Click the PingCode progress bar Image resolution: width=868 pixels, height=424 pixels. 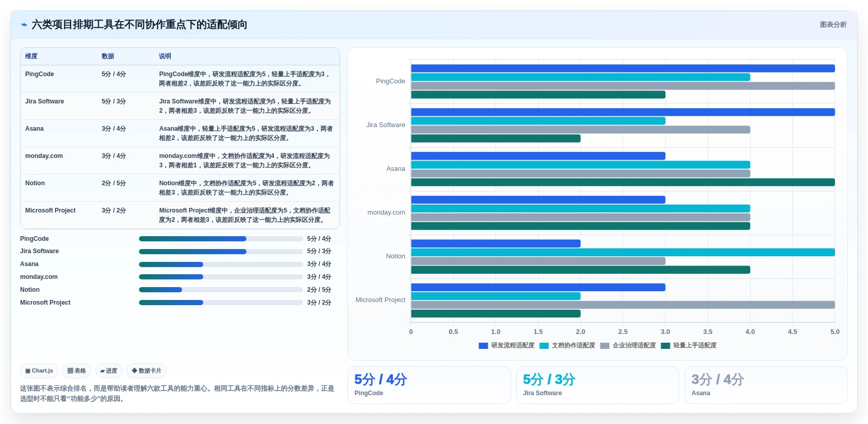(x=221, y=239)
